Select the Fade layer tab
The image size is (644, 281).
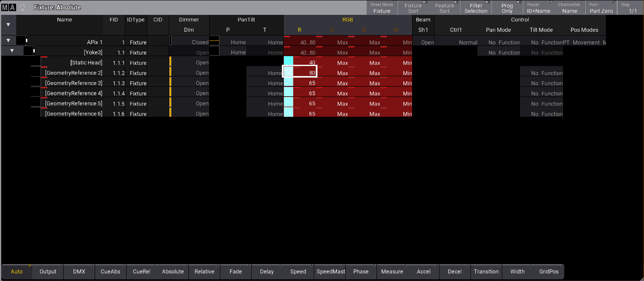click(236, 272)
